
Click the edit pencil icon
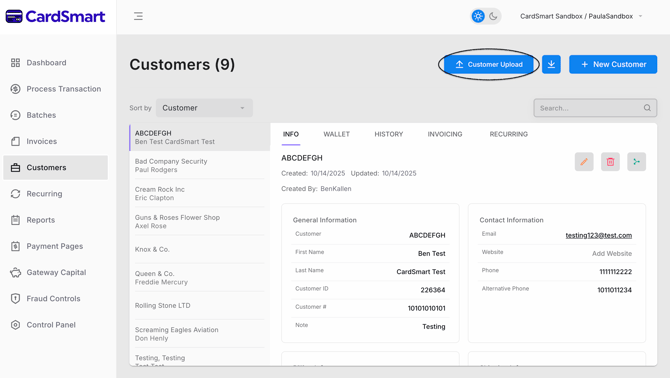tap(584, 162)
